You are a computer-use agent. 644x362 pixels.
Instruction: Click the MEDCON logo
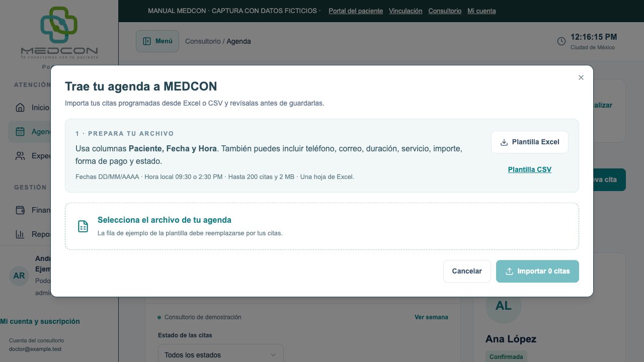(59, 33)
